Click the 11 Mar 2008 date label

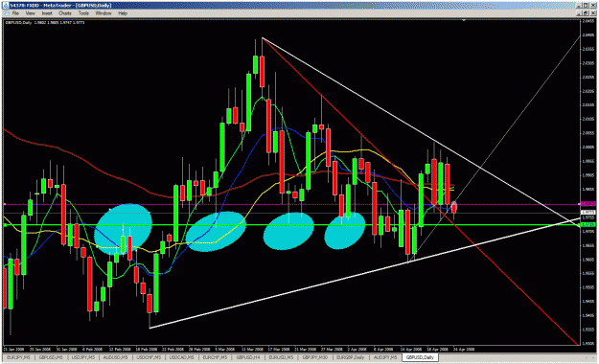click(252, 349)
